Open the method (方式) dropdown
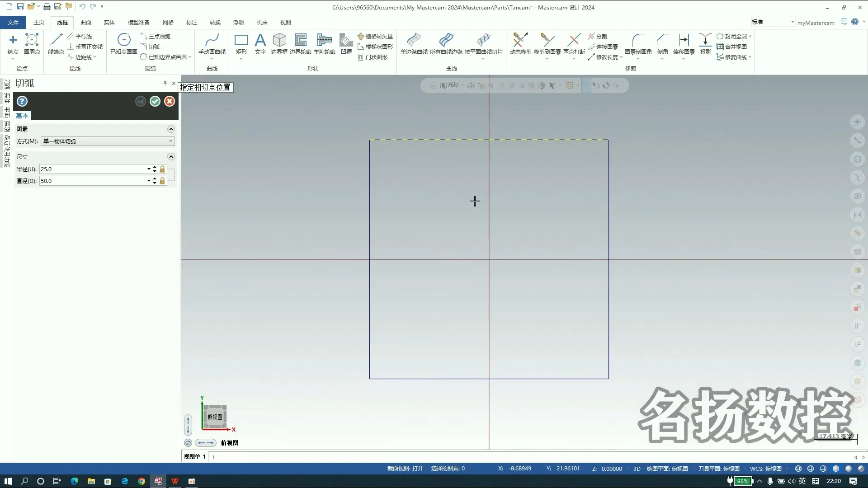 pos(108,141)
